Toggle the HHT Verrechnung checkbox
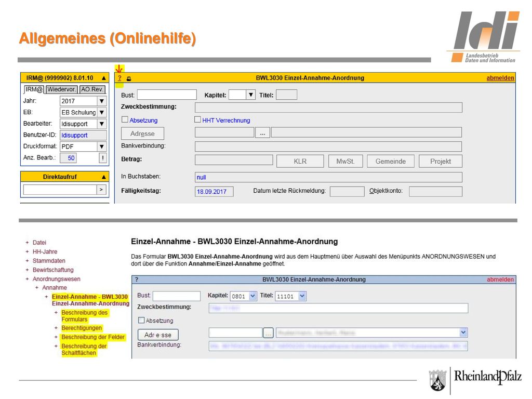 (x=197, y=119)
